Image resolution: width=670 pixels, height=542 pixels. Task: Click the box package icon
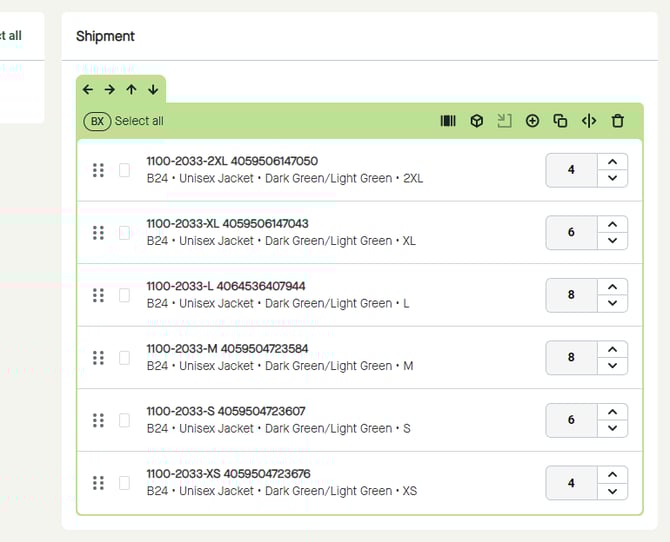tap(477, 121)
